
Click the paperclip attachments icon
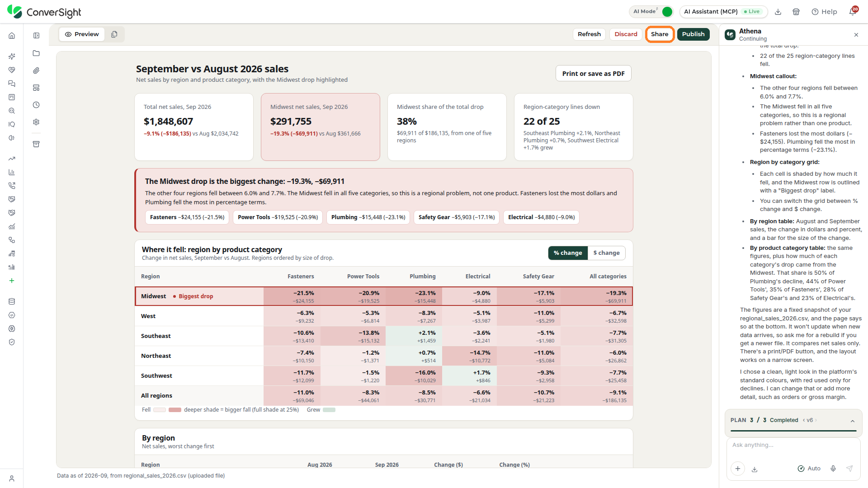click(x=36, y=70)
